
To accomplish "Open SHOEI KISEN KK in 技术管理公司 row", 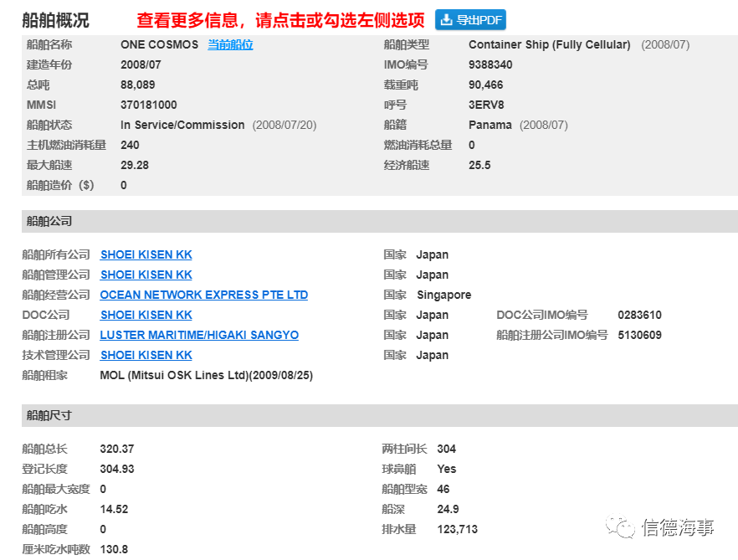I will tap(146, 355).
